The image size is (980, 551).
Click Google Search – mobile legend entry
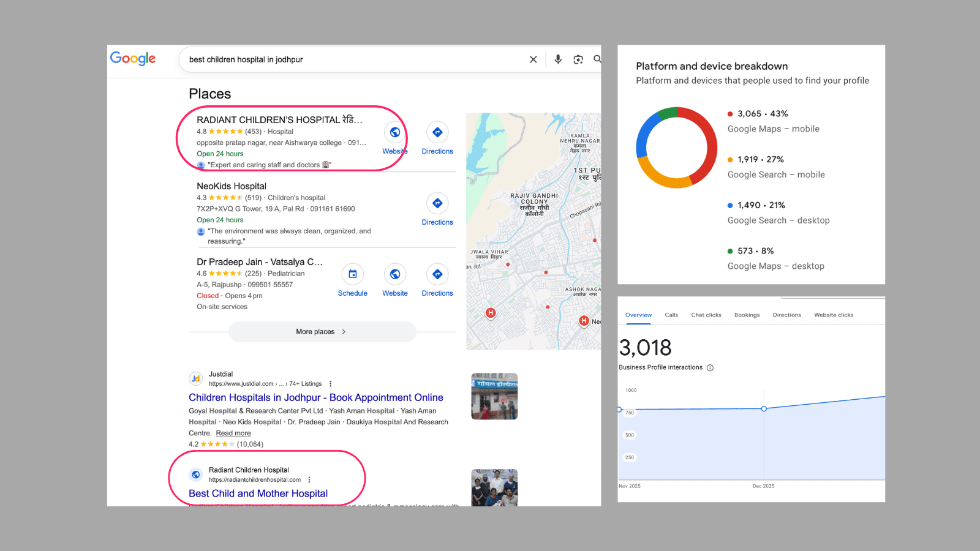[776, 167]
